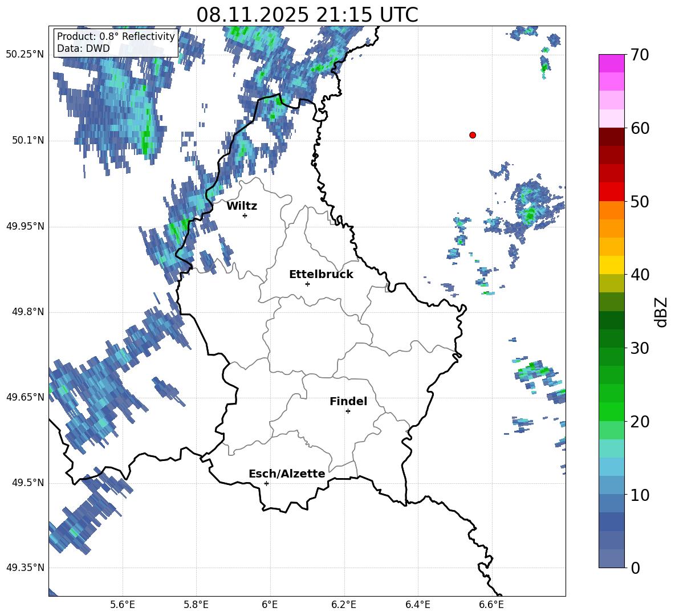The width and height of the screenshot is (675, 616).
Task: Click the 6.2°E longitude label
Action: [x=344, y=605]
